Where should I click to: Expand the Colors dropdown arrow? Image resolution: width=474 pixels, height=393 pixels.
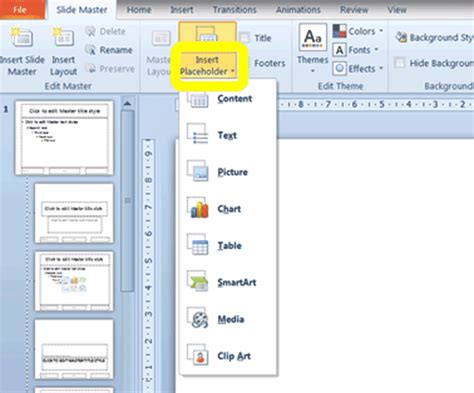pos(381,31)
